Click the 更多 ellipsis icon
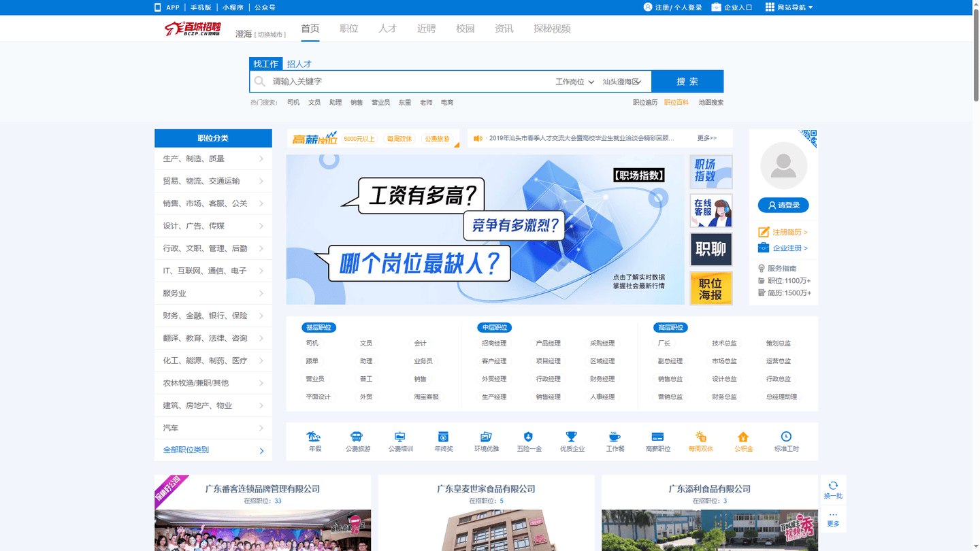Image resolution: width=980 pixels, height=551 pixels. [833, 514]
